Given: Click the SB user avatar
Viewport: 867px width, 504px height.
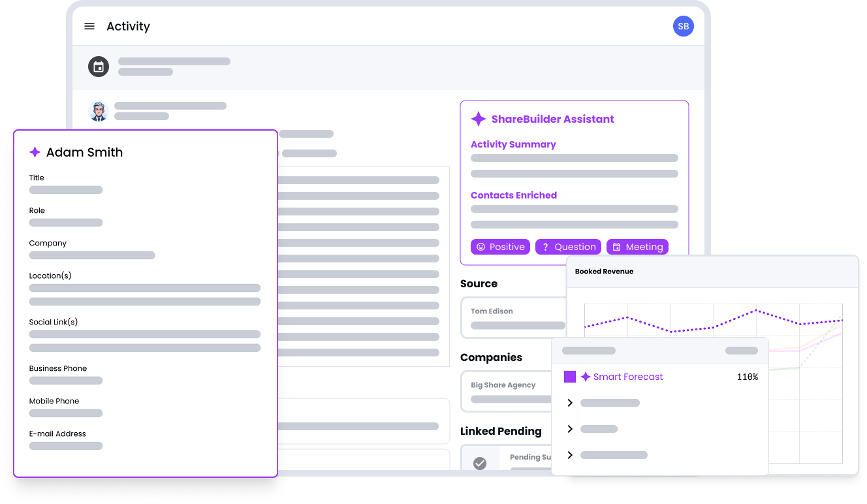Looking at the screenshot, I should click(683, 26).
